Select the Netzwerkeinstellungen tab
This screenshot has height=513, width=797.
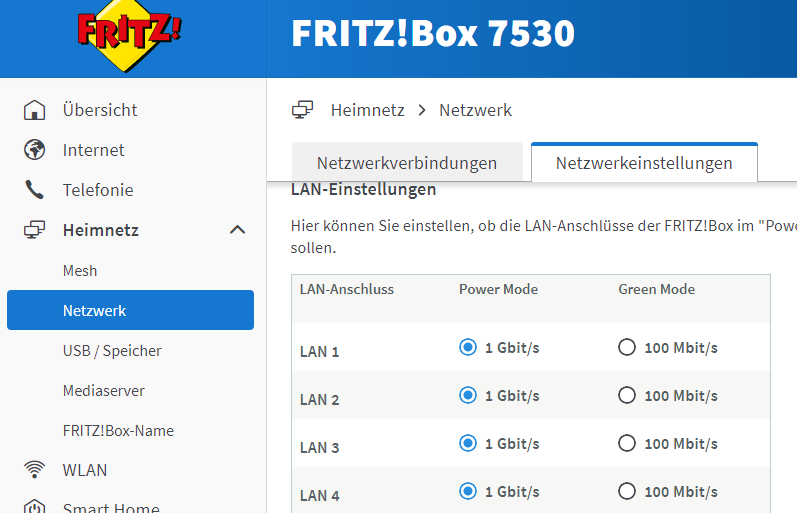pos(644,163)
